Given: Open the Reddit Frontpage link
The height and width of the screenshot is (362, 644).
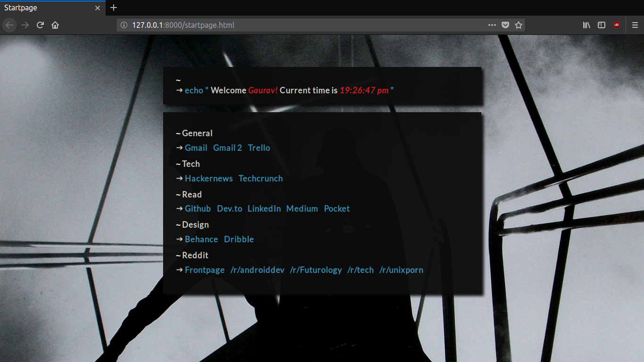Looking at the screenshot, I should coord(205,270).
